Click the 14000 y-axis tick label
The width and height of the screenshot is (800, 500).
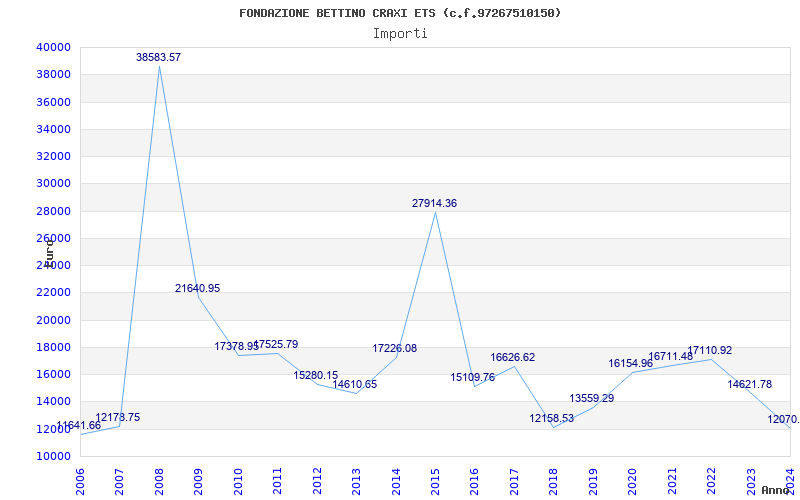pos(53,402)
